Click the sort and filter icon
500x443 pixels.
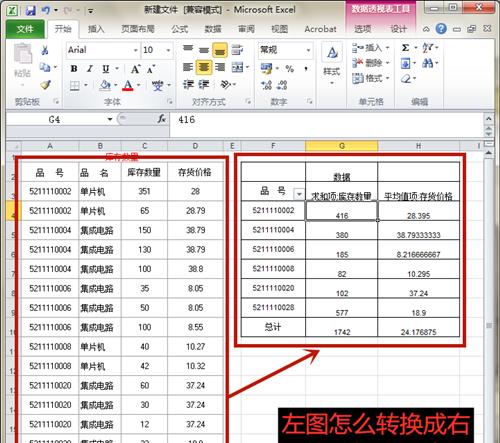click(428, 48)
